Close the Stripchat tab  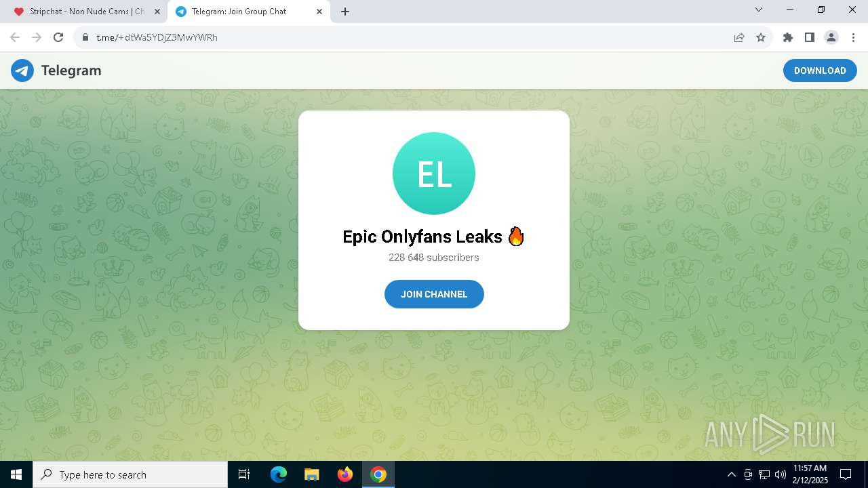157,12
